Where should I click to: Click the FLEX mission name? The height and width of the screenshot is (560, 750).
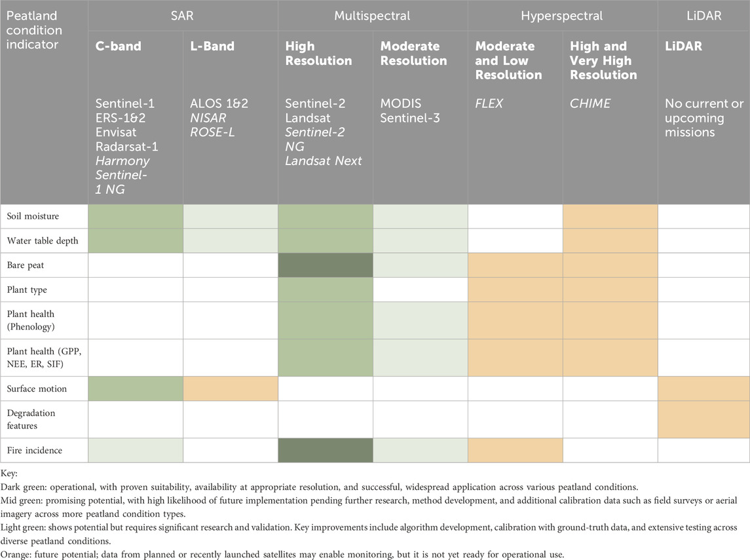[x=489, y=104]
